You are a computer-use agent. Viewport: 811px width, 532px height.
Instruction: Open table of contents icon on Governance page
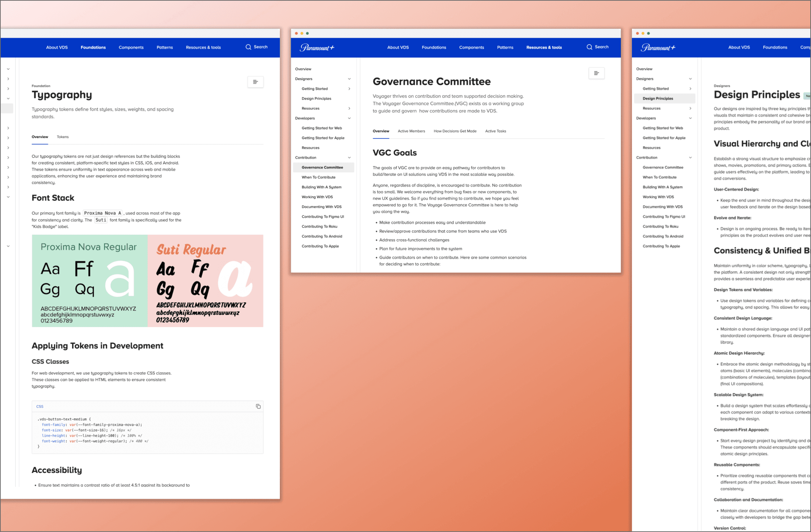tap(596, 73)
